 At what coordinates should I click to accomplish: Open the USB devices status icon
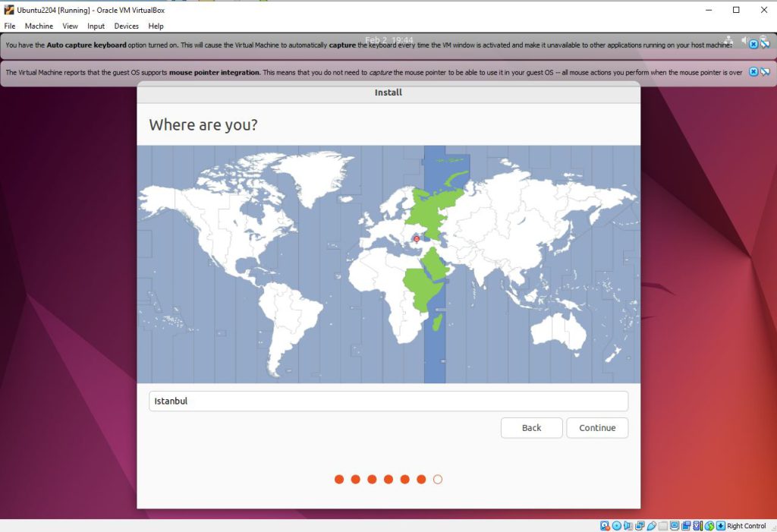(x=652, y=526)
